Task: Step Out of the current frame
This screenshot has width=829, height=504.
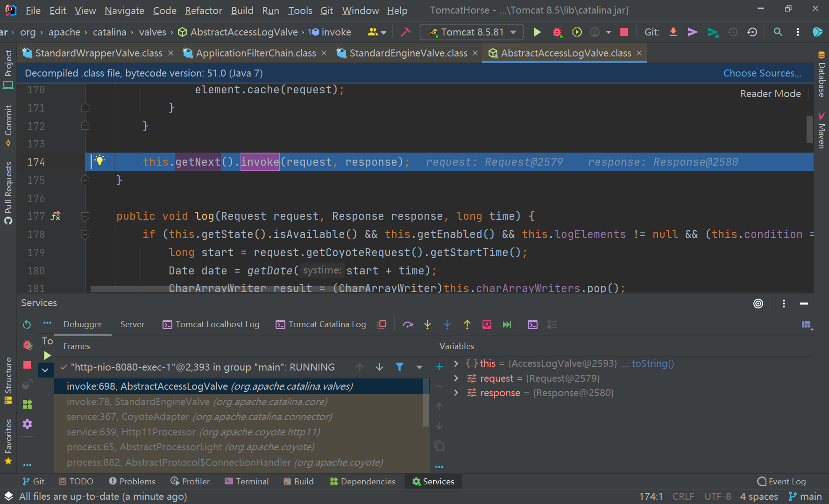Action: (x=467, y=324)
